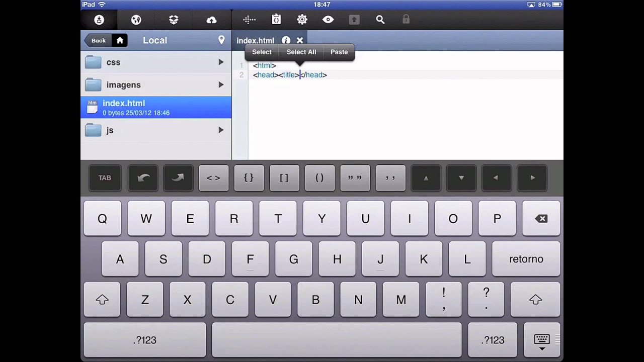Close the index.html tab

point(300,40)
